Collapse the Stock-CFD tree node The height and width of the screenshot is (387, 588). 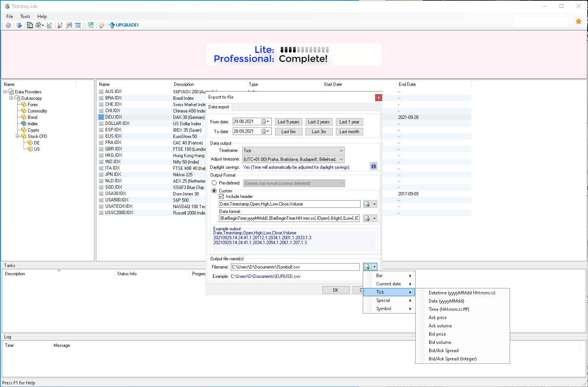tap(18, 136)
